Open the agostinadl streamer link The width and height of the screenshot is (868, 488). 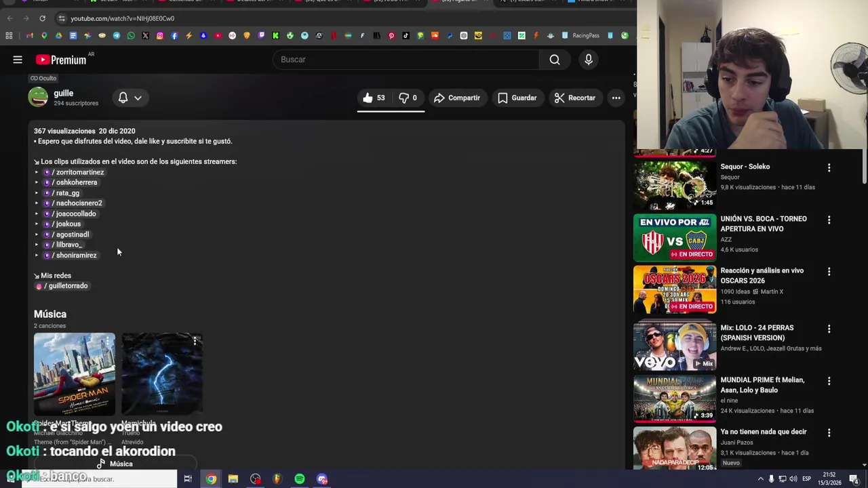66,235
